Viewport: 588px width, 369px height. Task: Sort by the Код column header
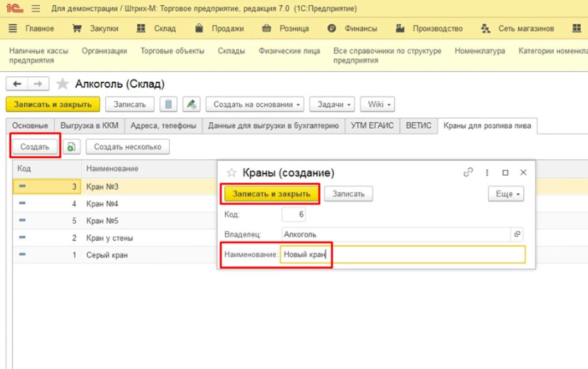(x=47, y=168)
